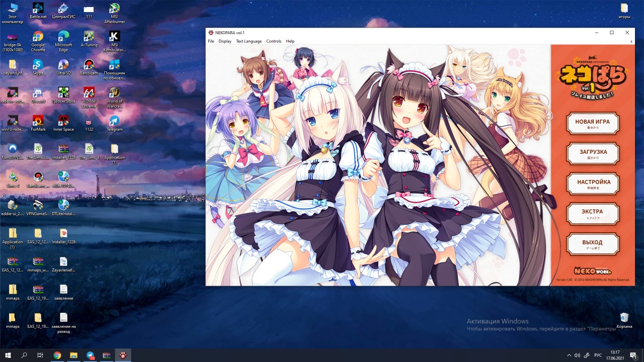Screen dimensions: 644x362
Task: Open the A-Tuning shortcut
Action: click(89, 39)
